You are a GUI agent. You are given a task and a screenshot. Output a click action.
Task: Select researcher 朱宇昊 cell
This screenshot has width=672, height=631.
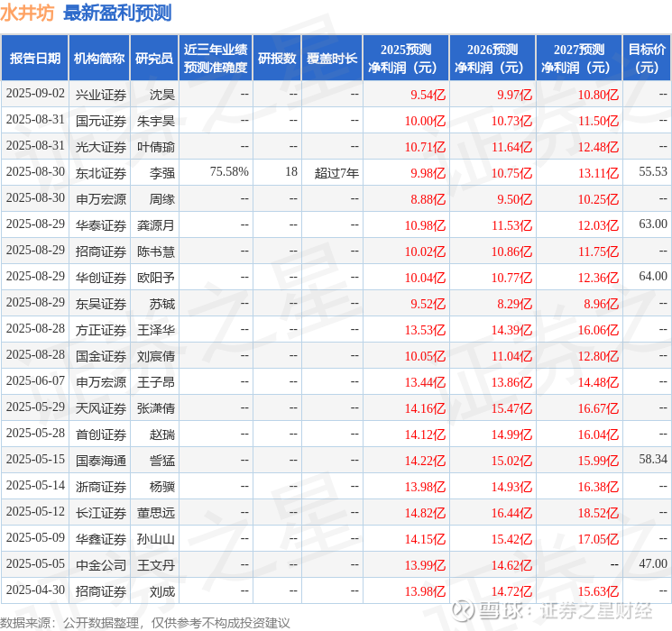point(156,121)
